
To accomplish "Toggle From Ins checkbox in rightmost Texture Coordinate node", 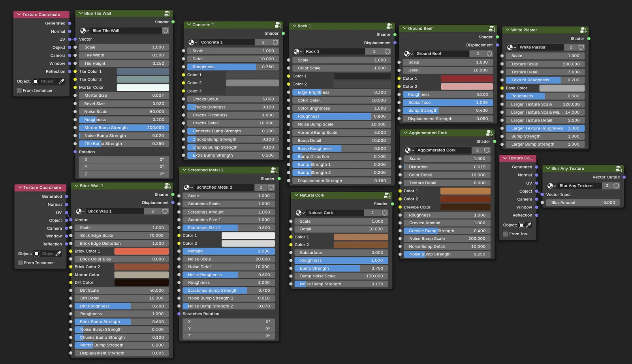I will [x=506, y=234].
